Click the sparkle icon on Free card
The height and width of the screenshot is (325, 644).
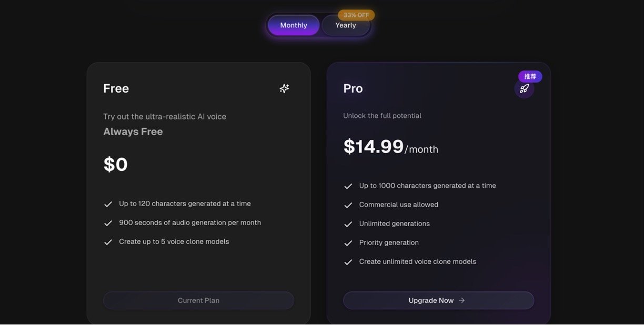(x=284, y=88)
